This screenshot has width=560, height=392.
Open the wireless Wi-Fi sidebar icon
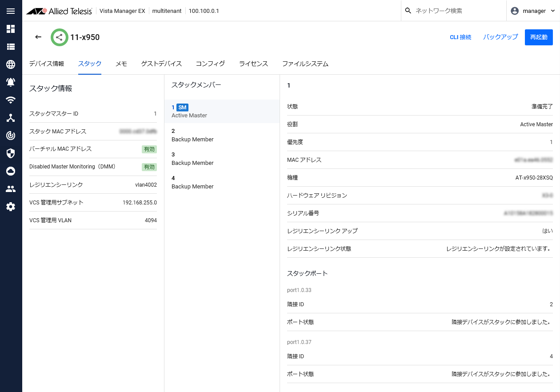tap(11, 100)
